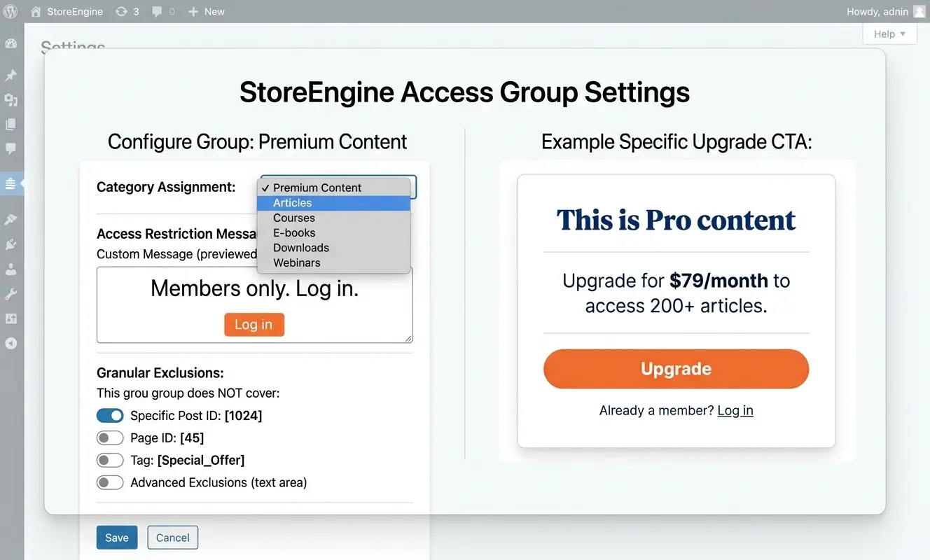Open the Pages icon in sidebar
930x560 pixels.
(x=11, y=125)
